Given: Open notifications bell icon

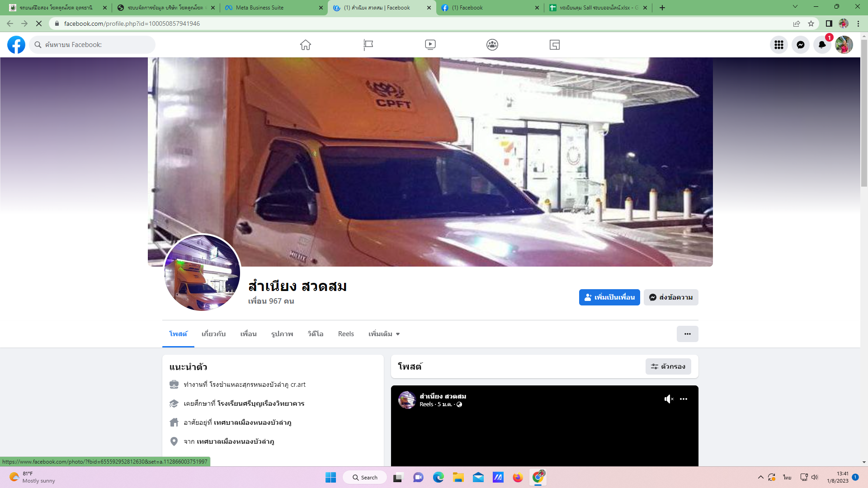Looking at the screenshot, I should [x=822, y=45].
